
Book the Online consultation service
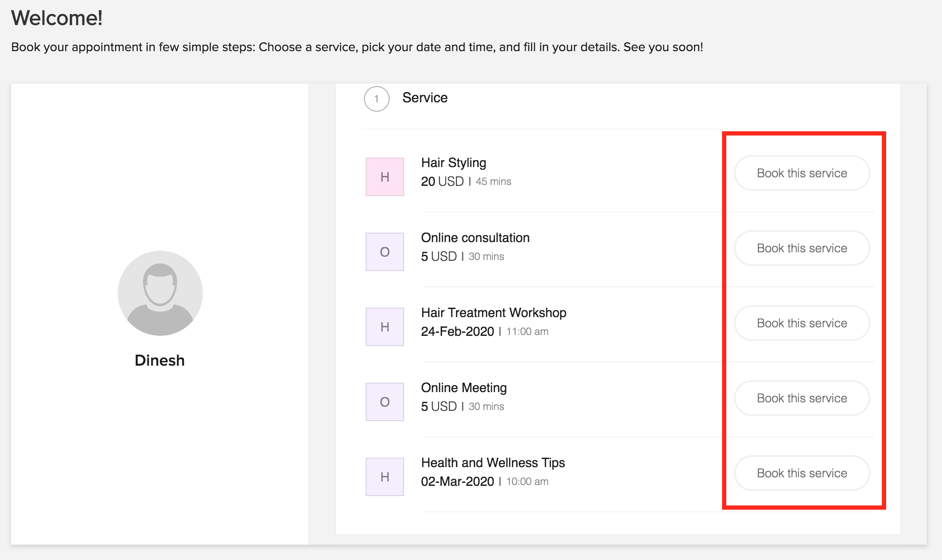tap(801, 248)
